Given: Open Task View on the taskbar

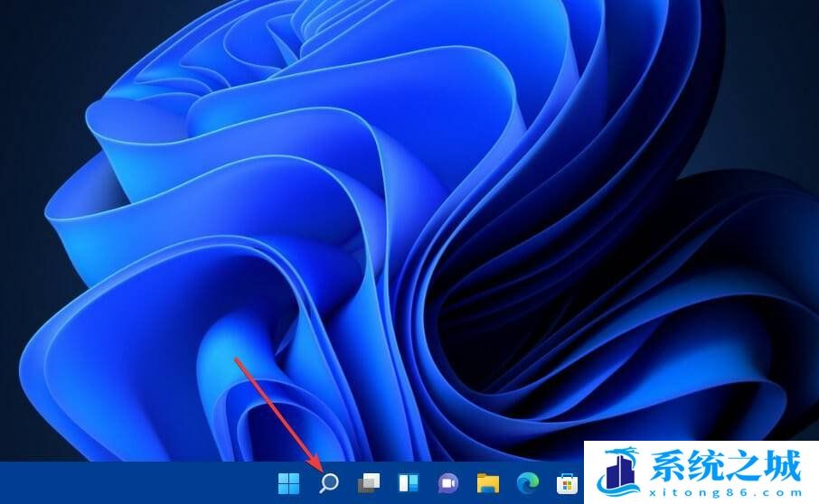Looking at the screenshot, I should pyautogui.click(x=369, y=483).
